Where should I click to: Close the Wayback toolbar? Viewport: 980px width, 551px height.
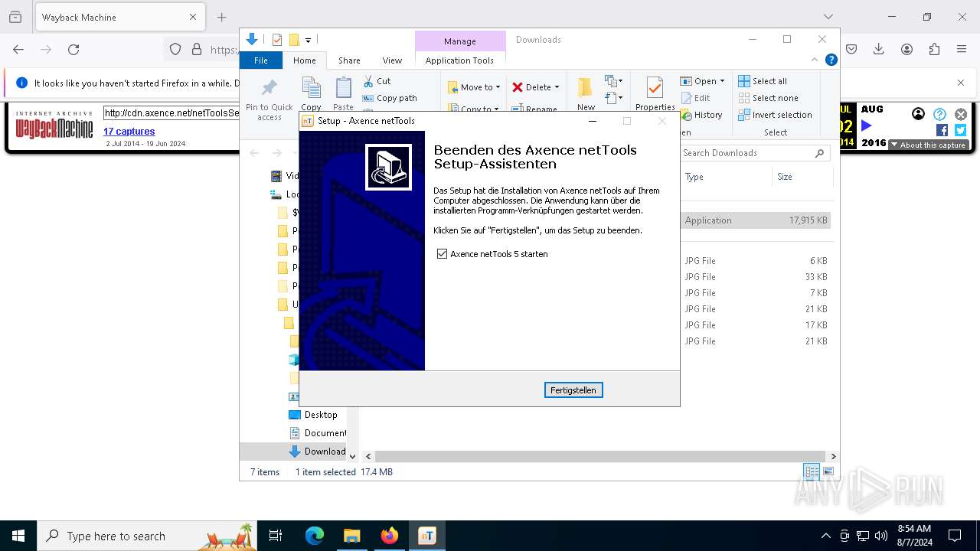(961, 115)
